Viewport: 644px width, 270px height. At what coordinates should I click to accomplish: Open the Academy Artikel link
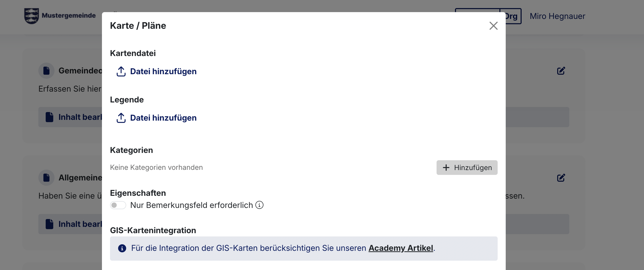[401, 248]
